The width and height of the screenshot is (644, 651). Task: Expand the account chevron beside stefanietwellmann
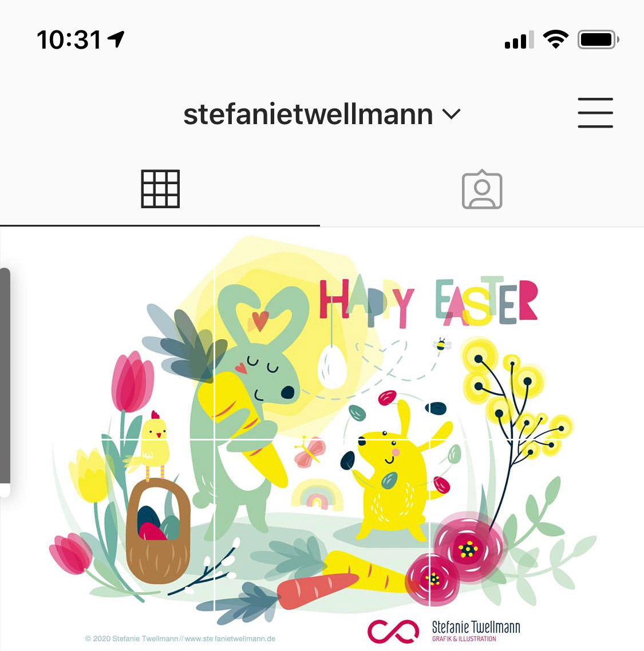[451, 114]
